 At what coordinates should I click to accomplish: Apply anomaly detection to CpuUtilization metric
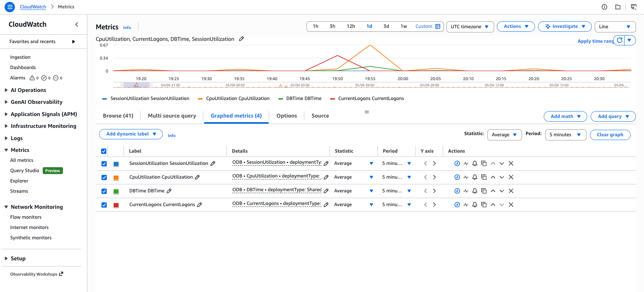point(466,177)
